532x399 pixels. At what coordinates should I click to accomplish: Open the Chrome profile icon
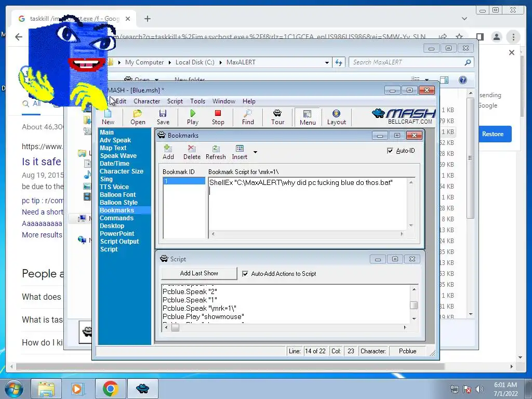(x=496, y=37)
